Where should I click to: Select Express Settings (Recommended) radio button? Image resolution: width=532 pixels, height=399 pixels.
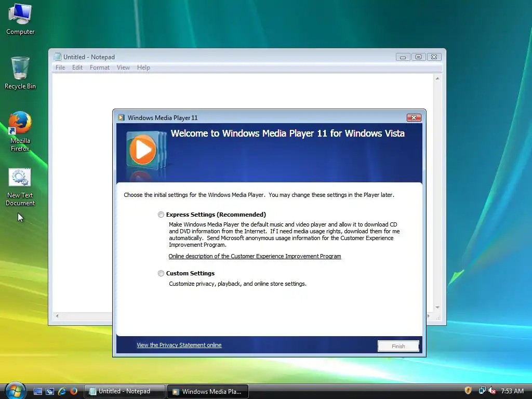[161, 215]
